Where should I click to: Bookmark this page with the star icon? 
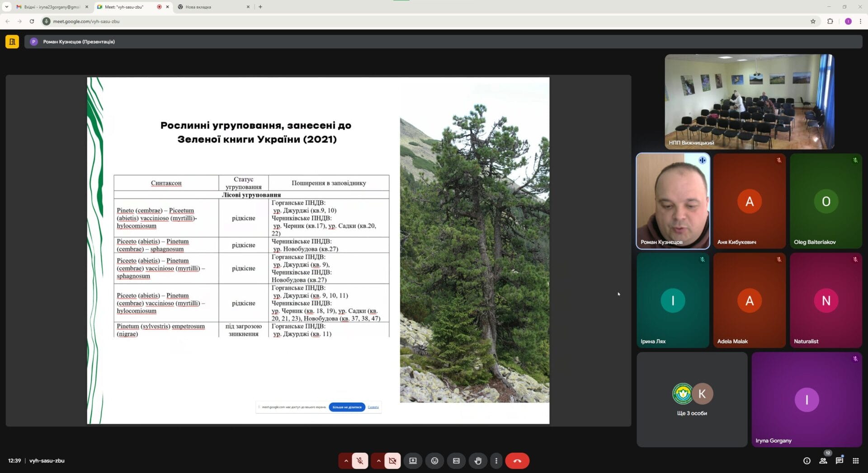[813, 21]
